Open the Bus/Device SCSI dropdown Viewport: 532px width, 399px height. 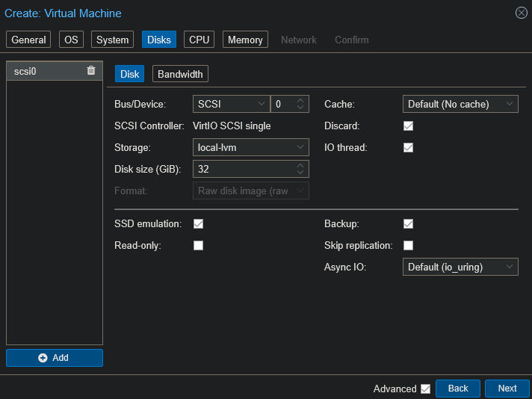[x=231, y=105]
